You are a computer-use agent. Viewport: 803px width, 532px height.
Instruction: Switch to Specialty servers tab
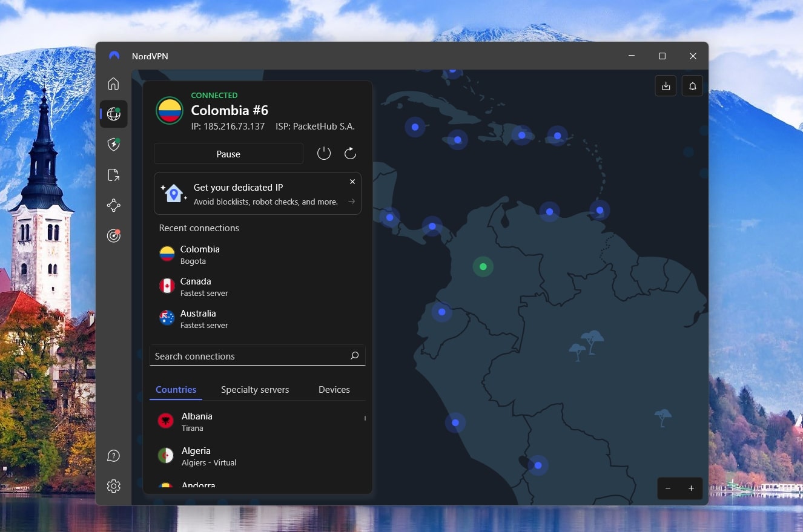click(255, 390)
